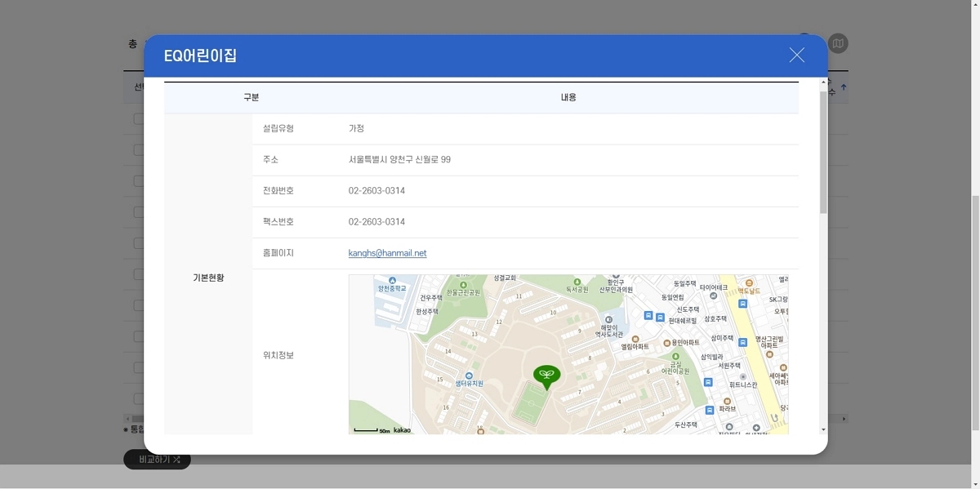Select the 샘터유치원 kindergarten icon
The image size is (980, 489).
[470, 376]
